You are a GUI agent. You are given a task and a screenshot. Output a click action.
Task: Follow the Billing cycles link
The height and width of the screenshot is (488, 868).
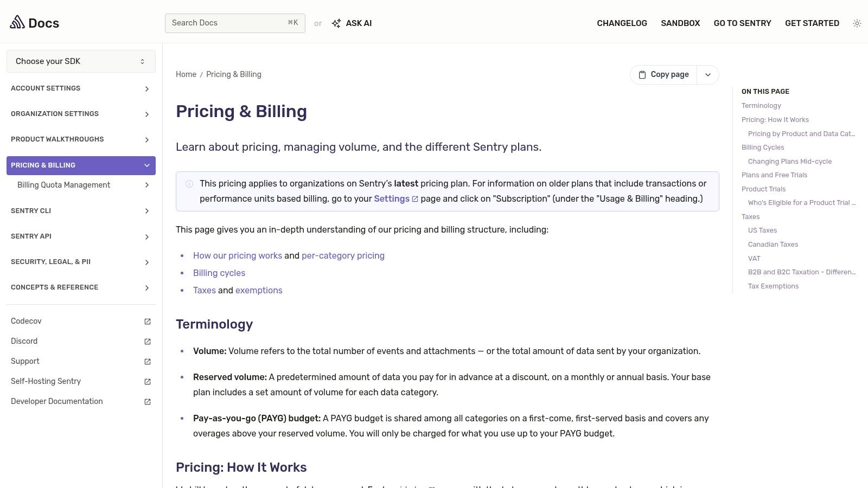point(219,273)
